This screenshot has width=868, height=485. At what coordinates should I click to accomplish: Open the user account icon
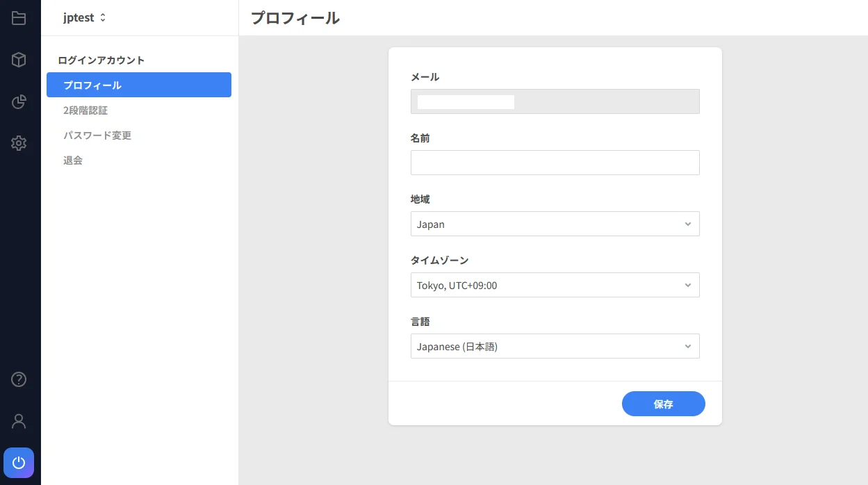click(19, 421)
